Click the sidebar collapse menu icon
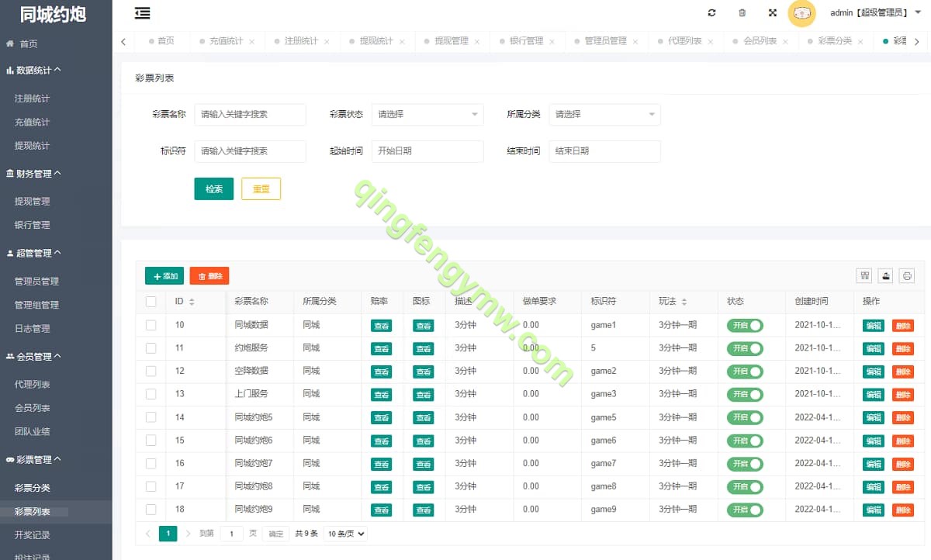Screen dimensions: 931x560 (142, 13)
